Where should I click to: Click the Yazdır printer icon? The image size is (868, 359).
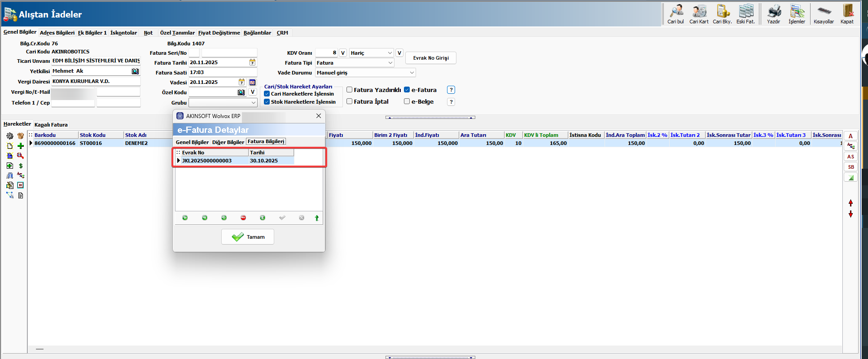click(x=773, y=14)
